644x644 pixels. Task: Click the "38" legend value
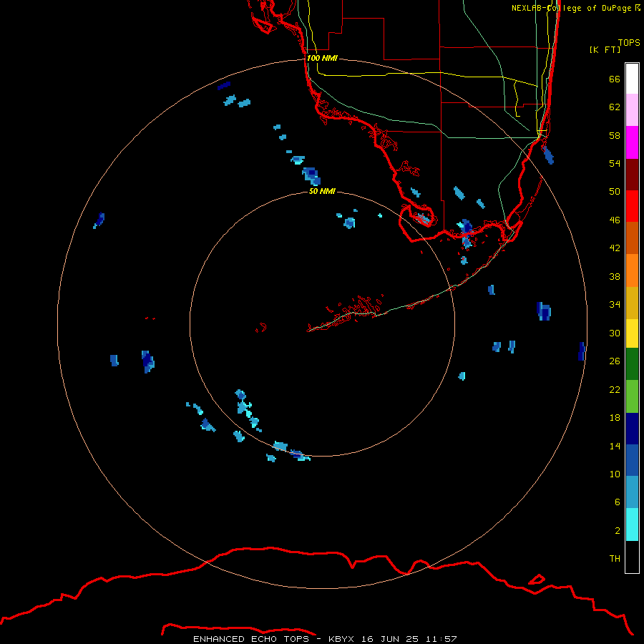pos(615,277)
